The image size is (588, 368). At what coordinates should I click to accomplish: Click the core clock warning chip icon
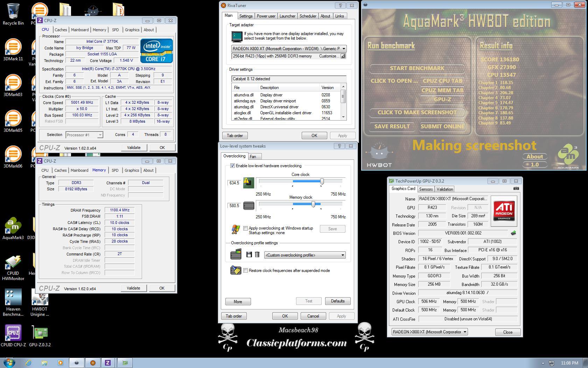(x=248, y=183)
